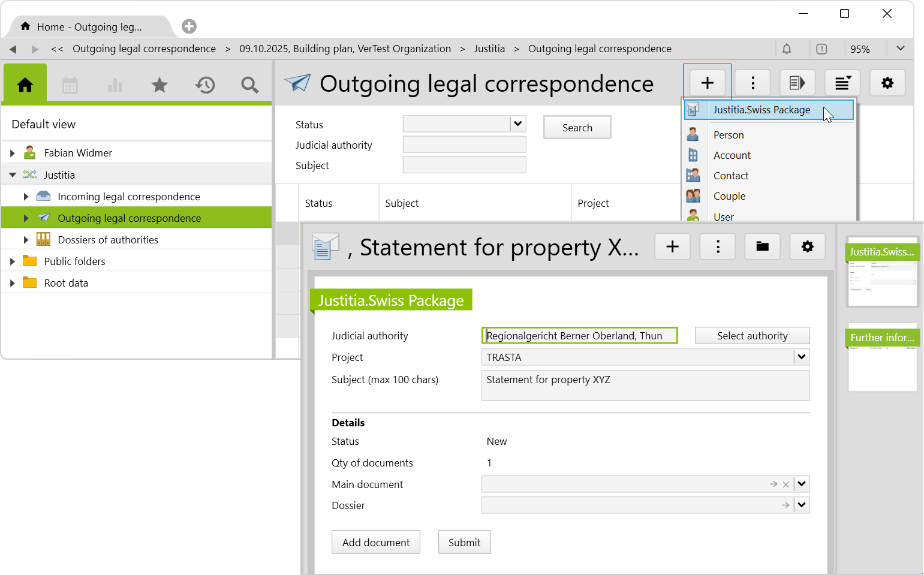Open the bar chart statistics icon
This screenshot has width=924, height=575.
coord(115,85)
